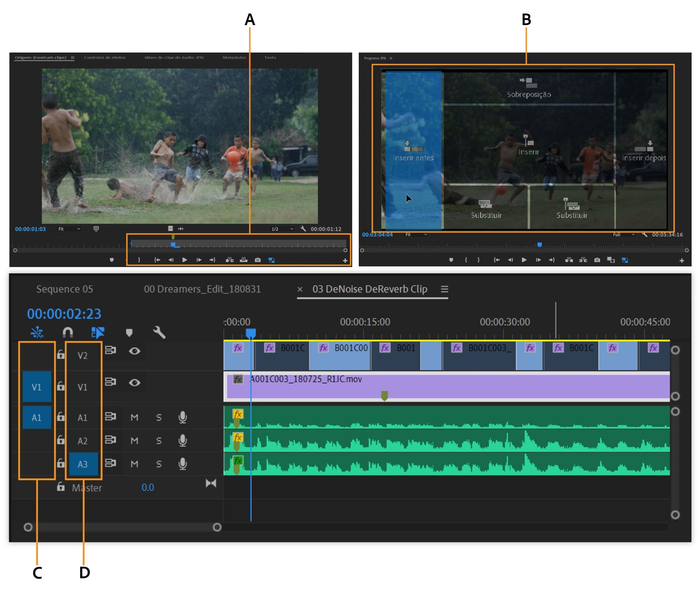Open the Source monitor Fit zoom dropdown
The width and height of the screenshot is (700, 594).
pyautogui.click(x=69, y=229)
